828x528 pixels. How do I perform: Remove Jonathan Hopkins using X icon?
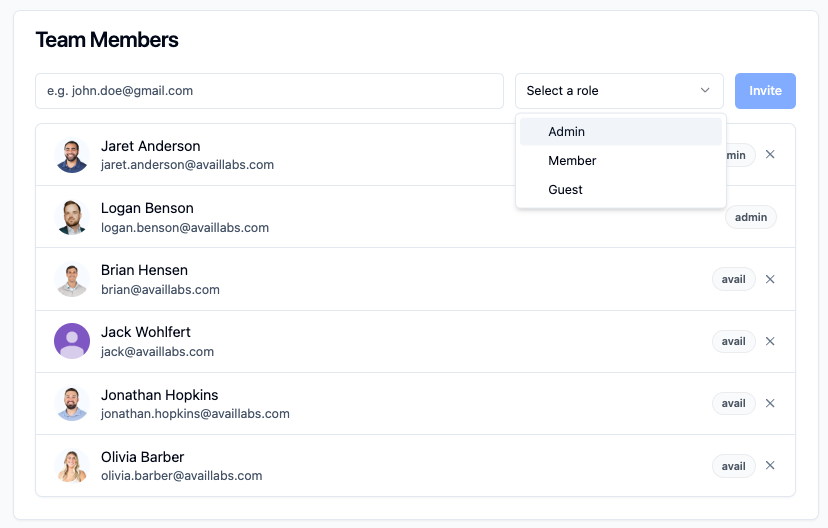[770, 403]
